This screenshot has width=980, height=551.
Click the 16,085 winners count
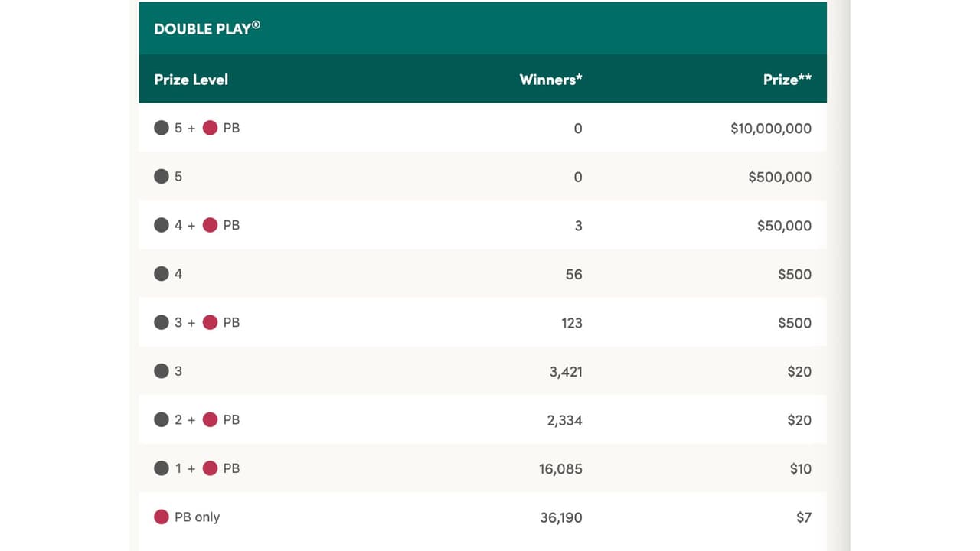click(560, 469)
